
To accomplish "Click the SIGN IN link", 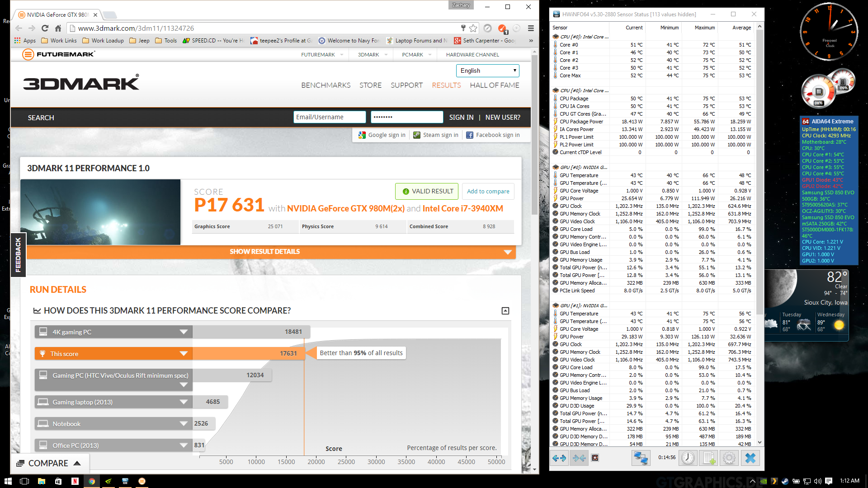I will point(461,117).
